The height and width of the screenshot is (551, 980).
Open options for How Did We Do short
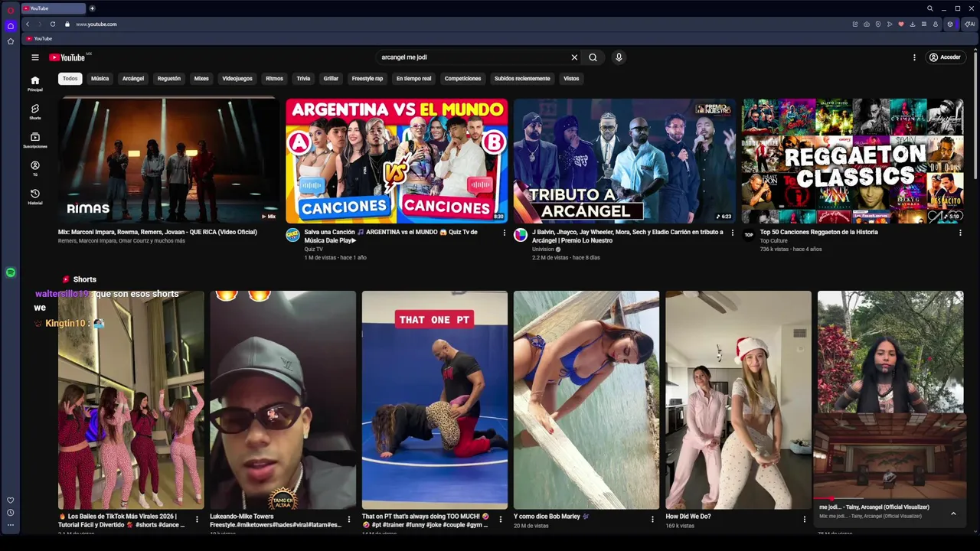coord(804,520)
